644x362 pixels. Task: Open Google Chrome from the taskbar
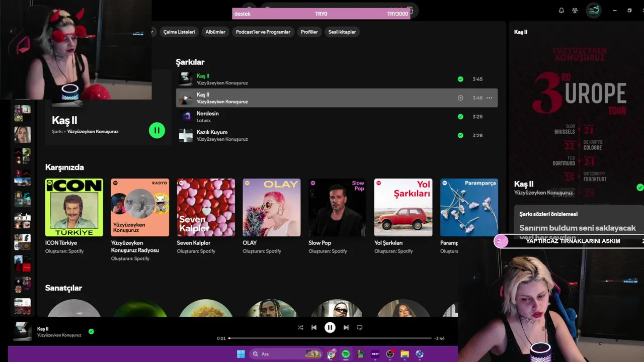point(331,354)
